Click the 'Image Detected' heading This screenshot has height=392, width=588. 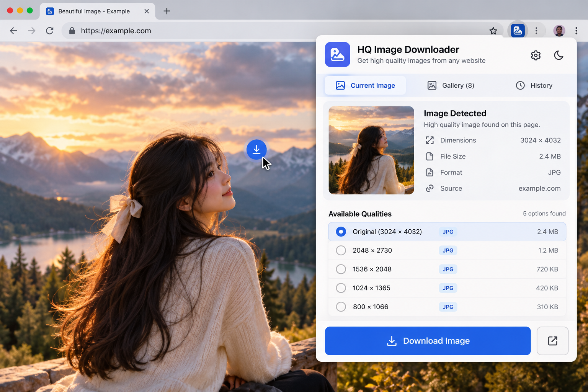pyautogui.click(x=455, y=113)
